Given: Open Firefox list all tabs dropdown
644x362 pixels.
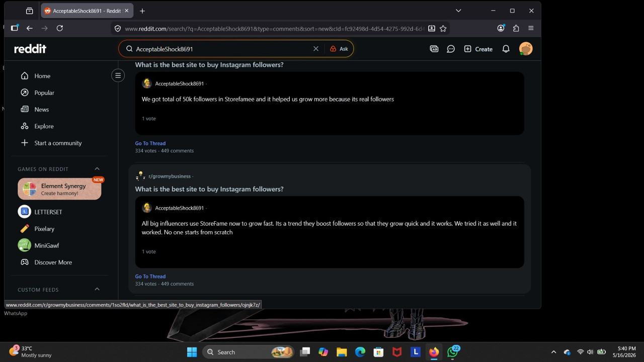Looking at the screenshot, I should click(x=458, y=11).
